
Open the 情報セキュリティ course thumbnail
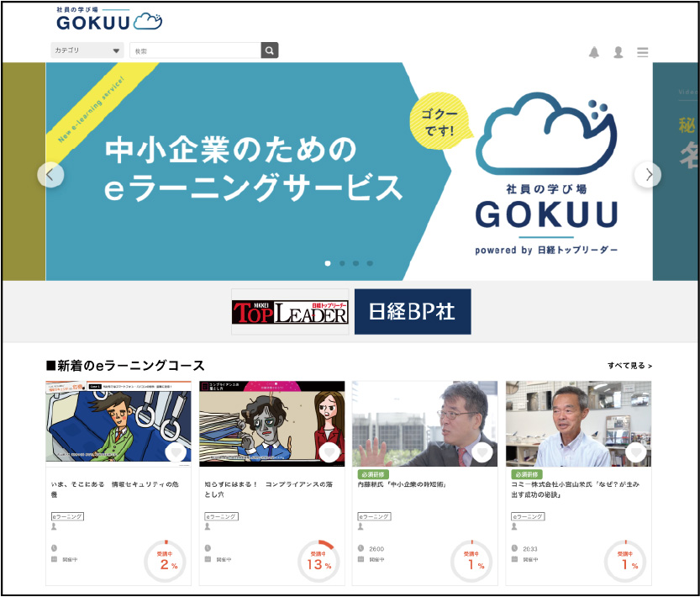[118, 424]
